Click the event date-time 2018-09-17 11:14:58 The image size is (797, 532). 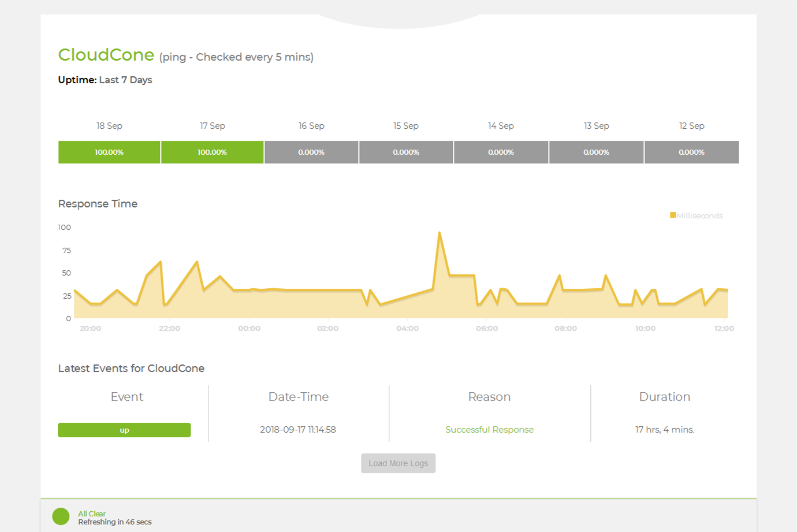298,430
